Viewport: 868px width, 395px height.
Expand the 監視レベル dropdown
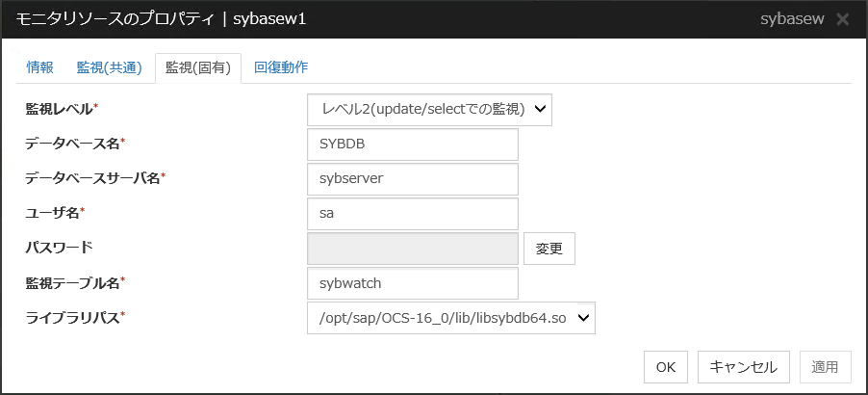pyautogui.click(x=429, y=109)
